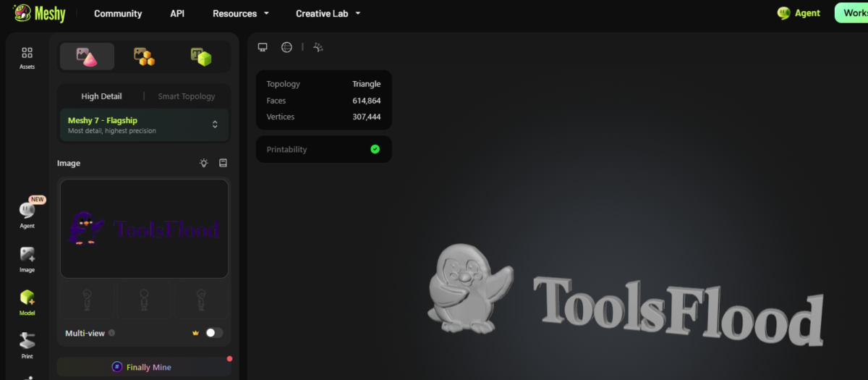Click the green Workspace button
Image resolution: width=868 pixels, height=380 pixels.
pos(851,13)
